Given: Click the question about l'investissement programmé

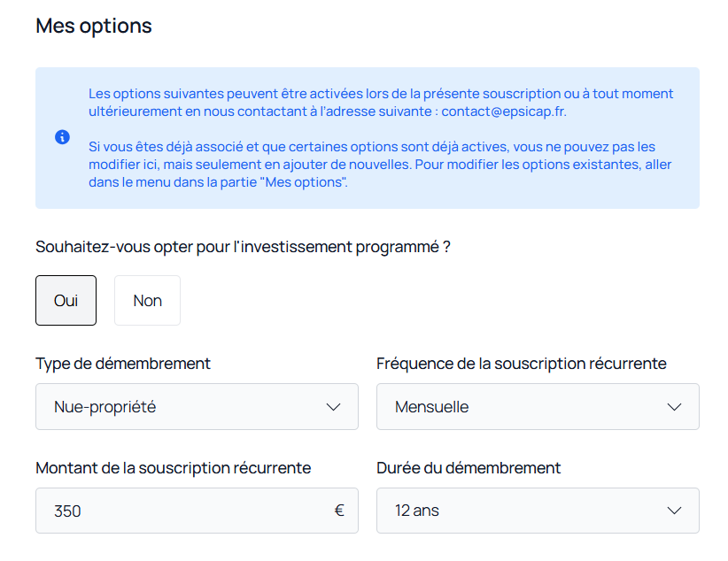Looking at the screenshot, I should [244, 247].
